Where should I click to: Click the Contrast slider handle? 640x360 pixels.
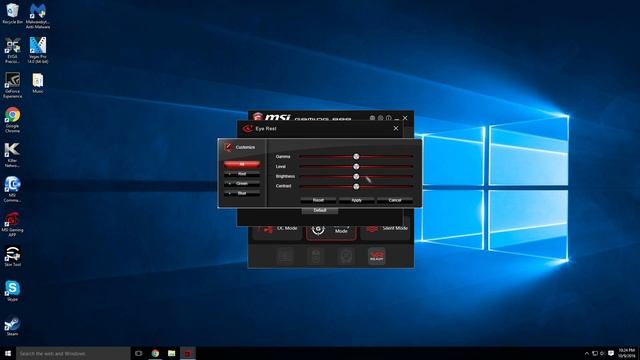pos(356,186)
